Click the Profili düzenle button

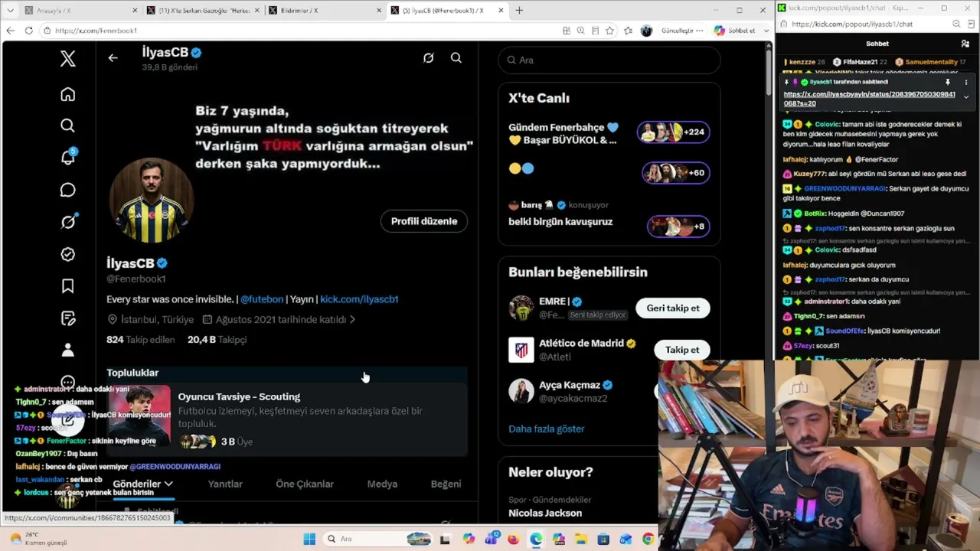coord(424,221)
